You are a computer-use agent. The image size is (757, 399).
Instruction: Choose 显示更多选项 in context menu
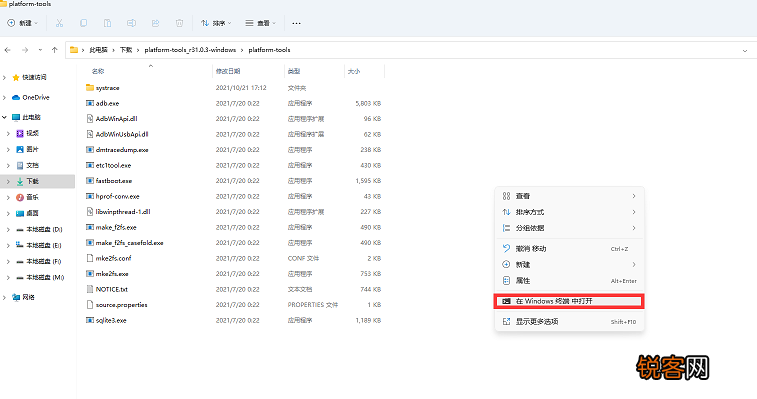click(x=570, y=322)
